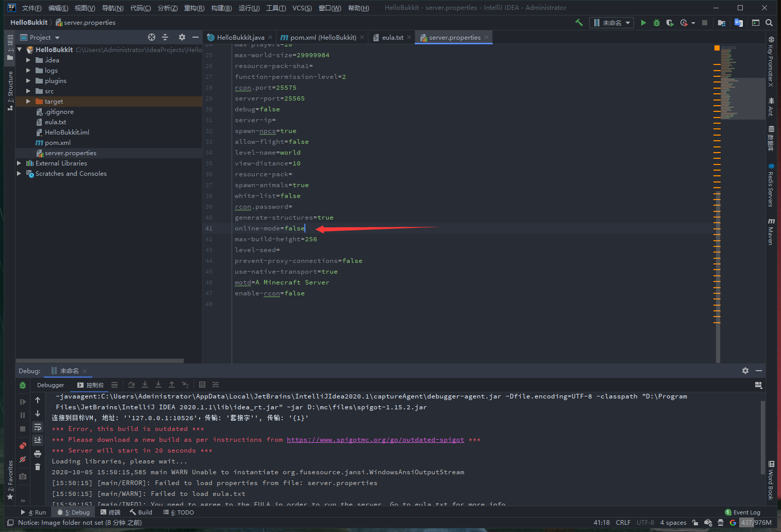781x532 pixels.
Task: Clear console output with the trash icon
Action: pyautogui.click(x=38, y=467)
